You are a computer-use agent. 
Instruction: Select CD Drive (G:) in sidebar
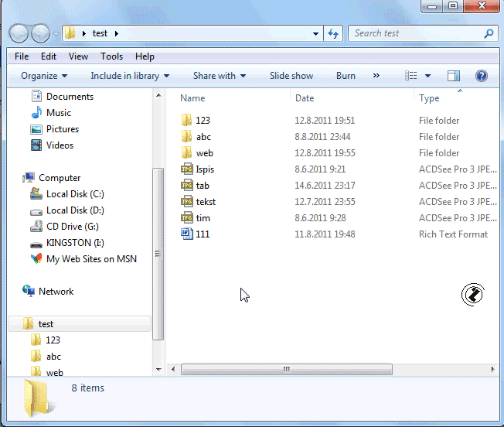(72, 227)
